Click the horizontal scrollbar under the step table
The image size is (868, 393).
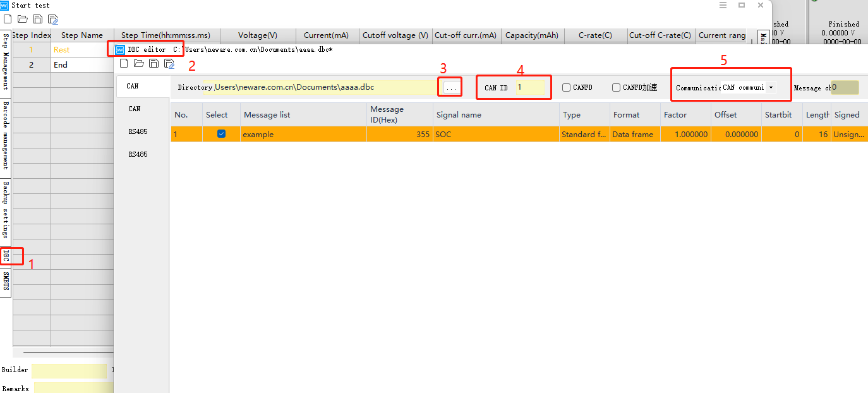click(x=68, y=353)
